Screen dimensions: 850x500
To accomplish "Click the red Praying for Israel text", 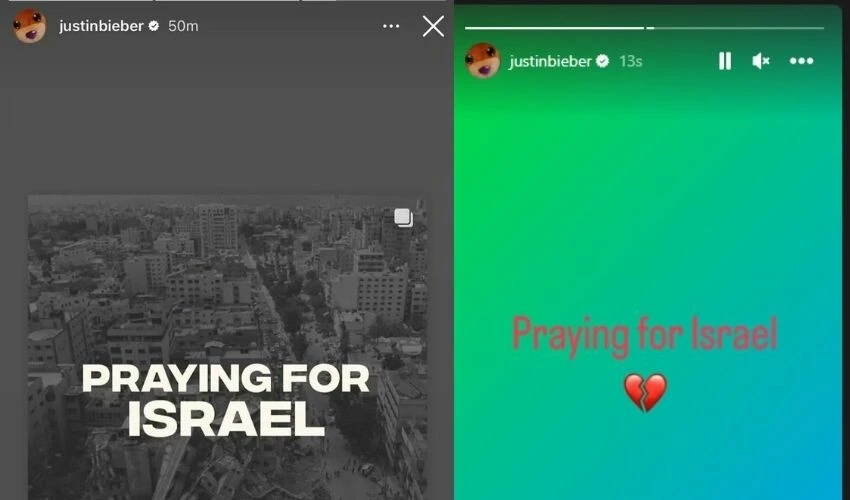I will (645, 336).
